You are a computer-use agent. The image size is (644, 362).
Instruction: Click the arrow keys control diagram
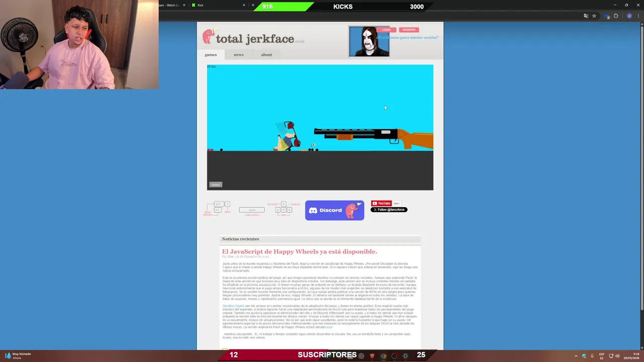tap(283, 209)
